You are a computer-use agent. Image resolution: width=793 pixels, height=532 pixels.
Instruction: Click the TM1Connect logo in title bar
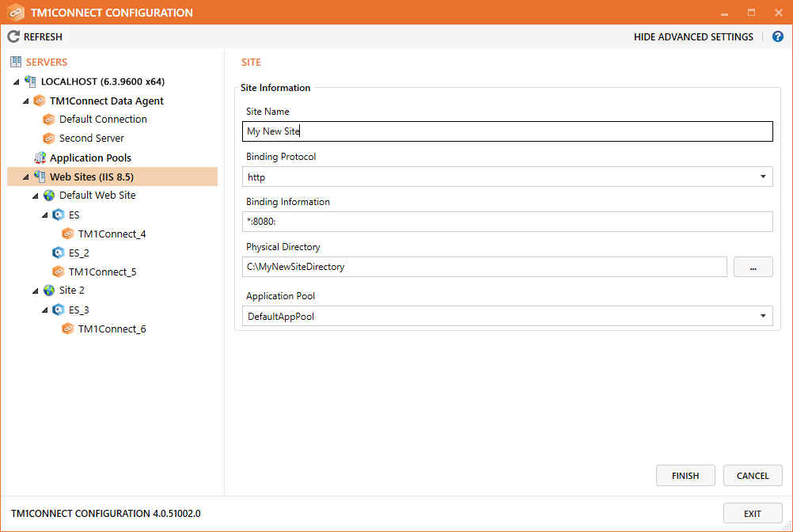point(16,13)
